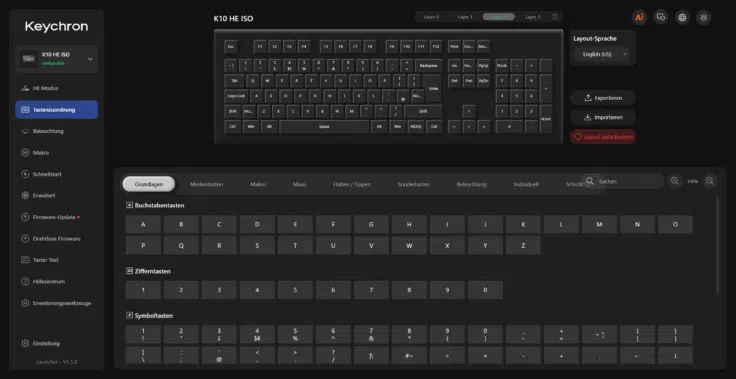Click the red Layout zurücksetzen button
The width and height of the screenshot is (736, 379).
coord(603,137)
